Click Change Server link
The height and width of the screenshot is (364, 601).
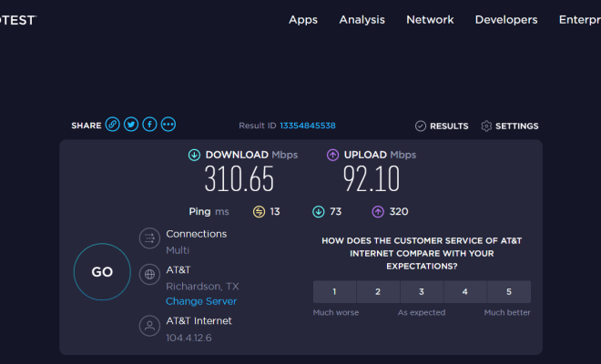201,301
